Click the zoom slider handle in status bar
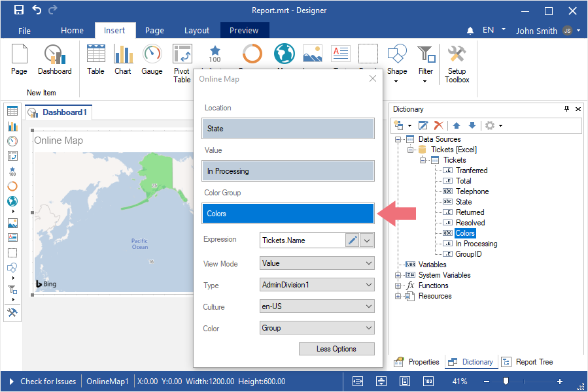 pyautogui.click(x=506, y=382)
